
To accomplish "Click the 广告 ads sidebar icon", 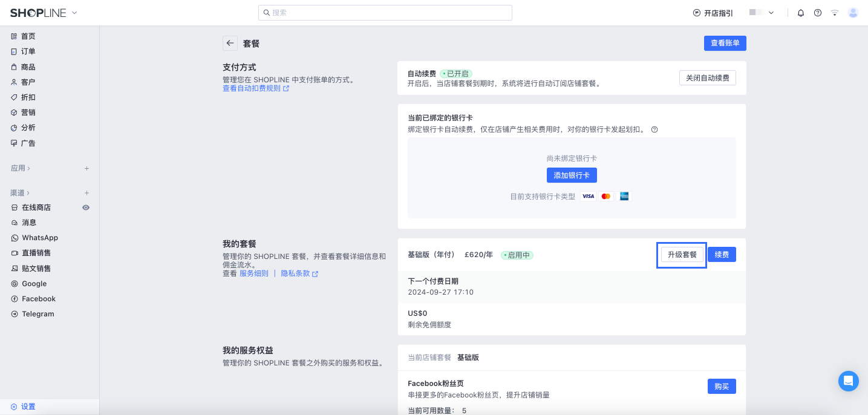I will coord(14,143).
